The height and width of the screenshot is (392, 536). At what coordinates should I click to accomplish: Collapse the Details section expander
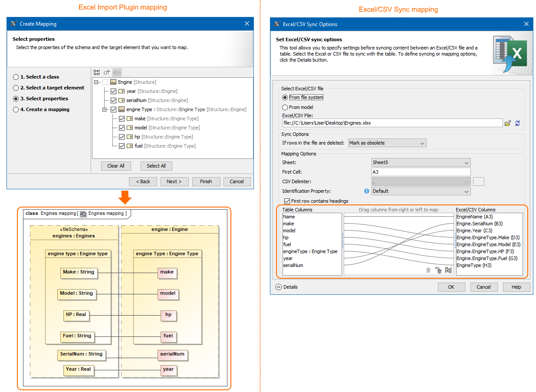[279, 287]
